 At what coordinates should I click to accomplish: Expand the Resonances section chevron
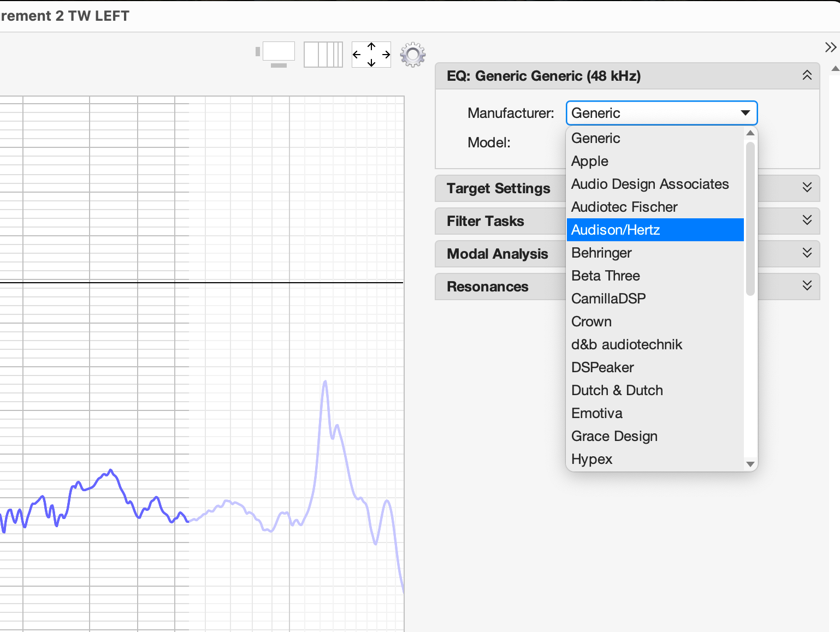click(x=807, y=286)
